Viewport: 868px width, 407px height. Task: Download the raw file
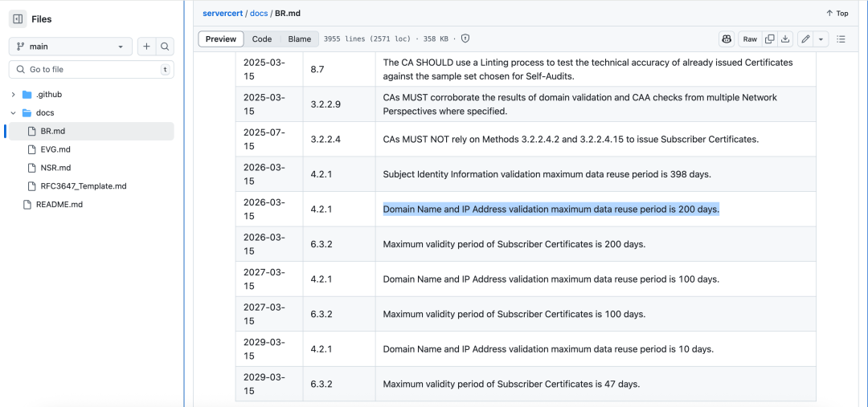click(x=785, y=39)
